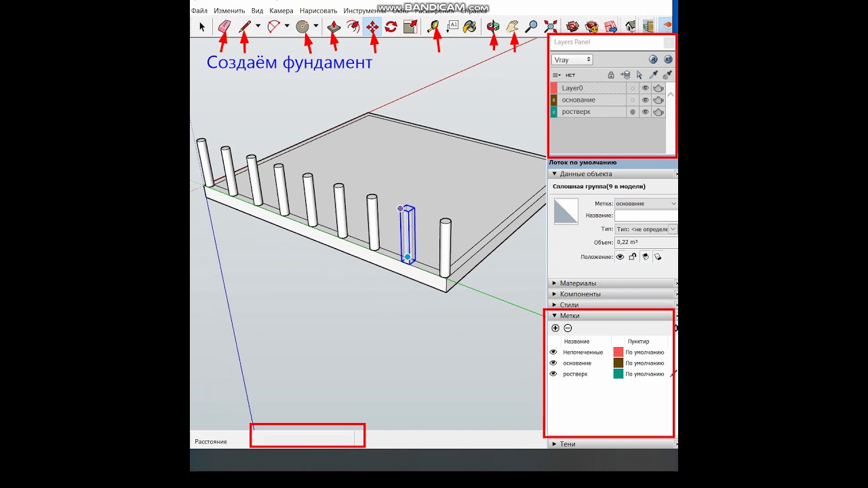Click the select-by-layer cursor icon
This screenshot has width=868, height=488.
tap(639, 75)
